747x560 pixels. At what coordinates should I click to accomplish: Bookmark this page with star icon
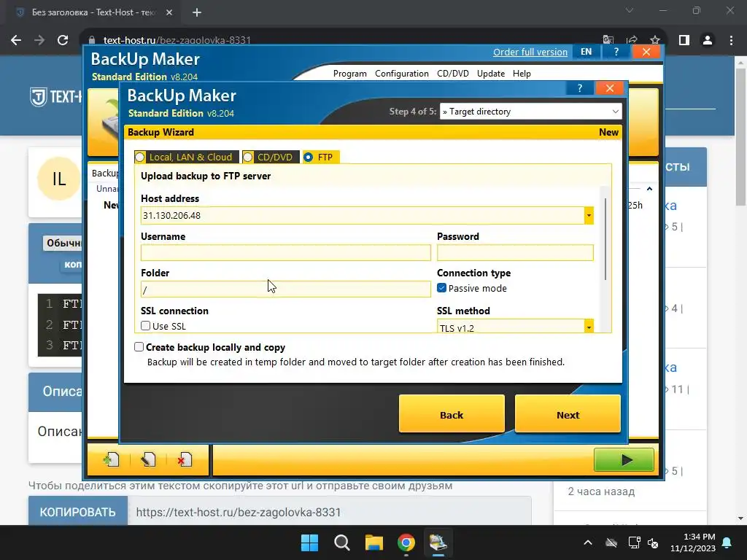point(655,40)
